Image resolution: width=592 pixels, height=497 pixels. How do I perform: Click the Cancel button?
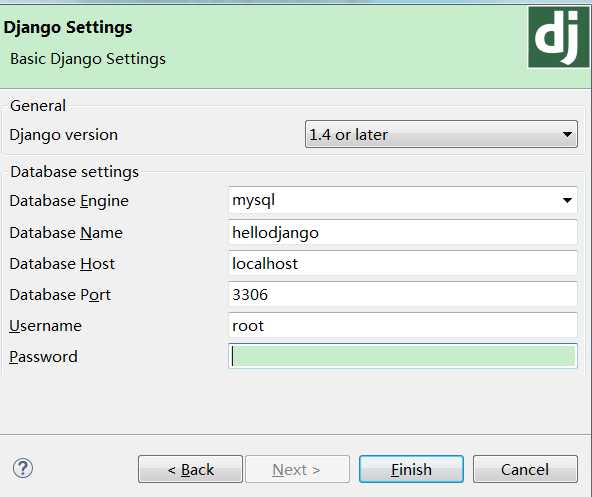[x=525, y=469]
